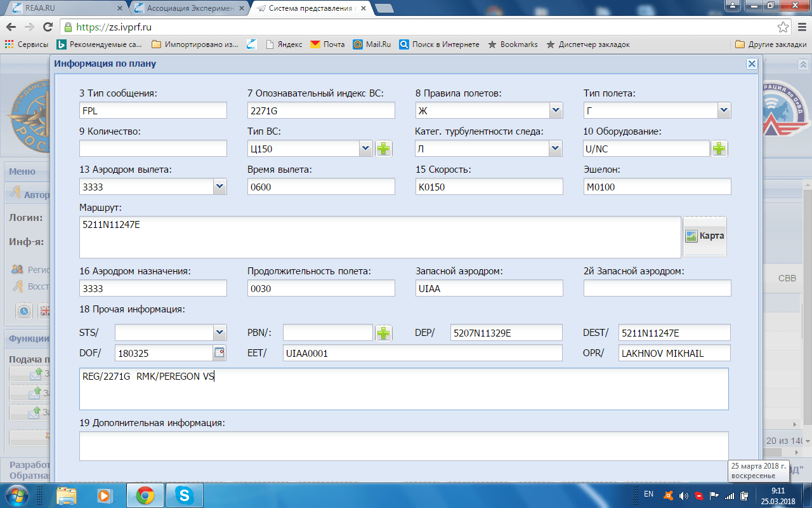Expand the Тип полета dropdown
The image size is (812, 508).
pyautogui.click(x=724, y=110)
